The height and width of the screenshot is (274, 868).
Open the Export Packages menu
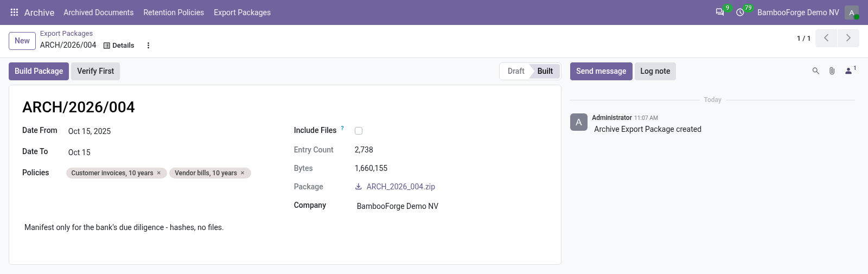pyautogui.click(x=242, y=12)
